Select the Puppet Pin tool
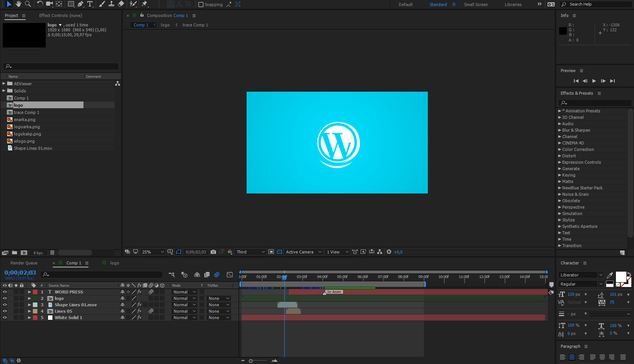 point(144,4)
